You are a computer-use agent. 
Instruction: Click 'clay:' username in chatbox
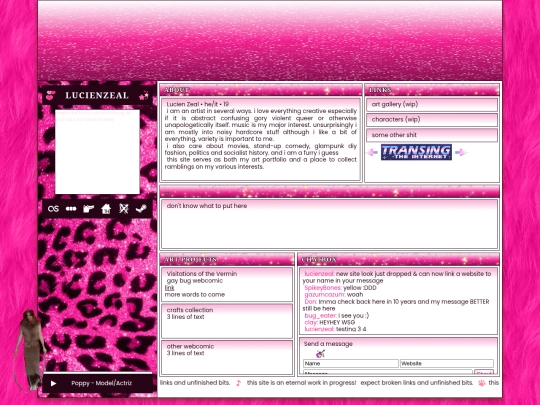coord(311,323)
